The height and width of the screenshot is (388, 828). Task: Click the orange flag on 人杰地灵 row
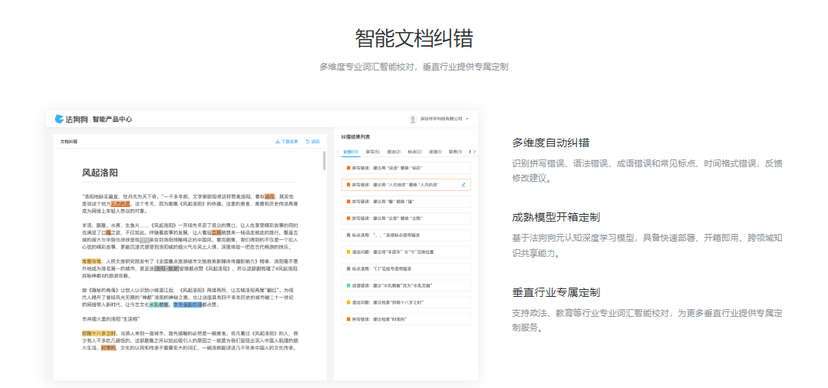pos(348,185)
